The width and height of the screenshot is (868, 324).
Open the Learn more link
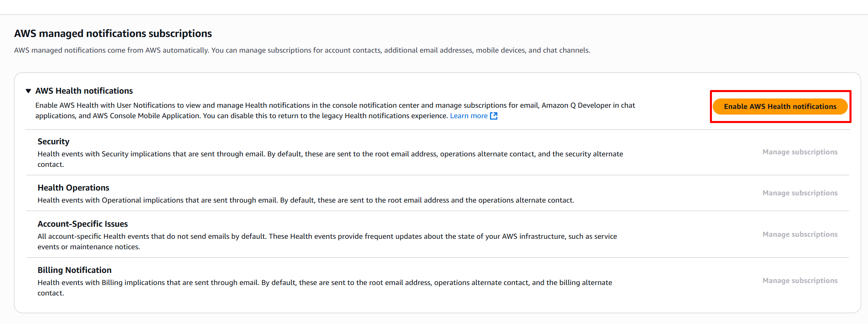(x=468, y=116)
